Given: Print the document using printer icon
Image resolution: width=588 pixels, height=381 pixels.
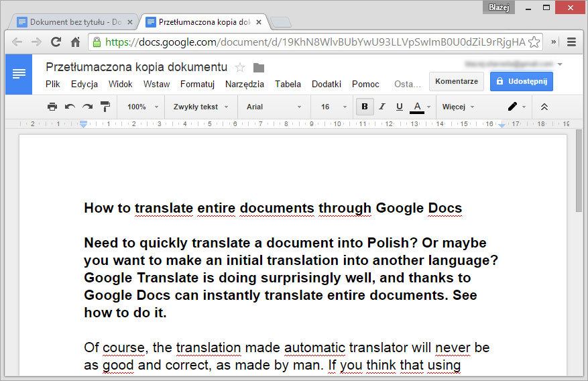Looking at the screenshot, I should [x=52, y=107].
